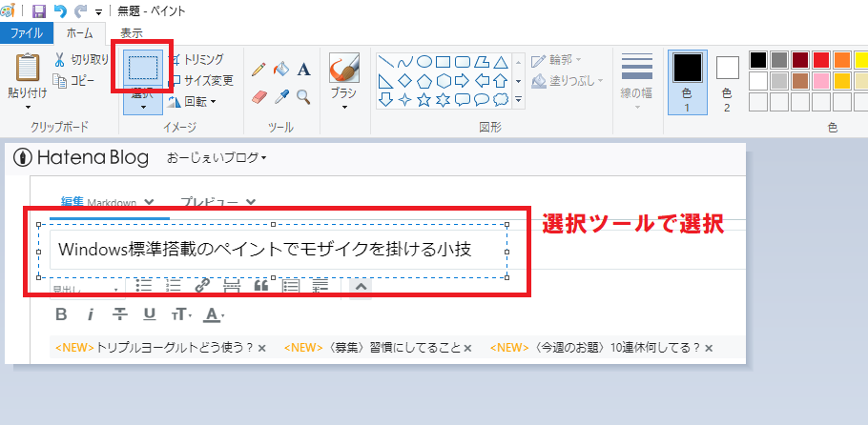Choose the Pentagon shape
Viewport: 868px width, 425px height.
[x=424, y=81]
